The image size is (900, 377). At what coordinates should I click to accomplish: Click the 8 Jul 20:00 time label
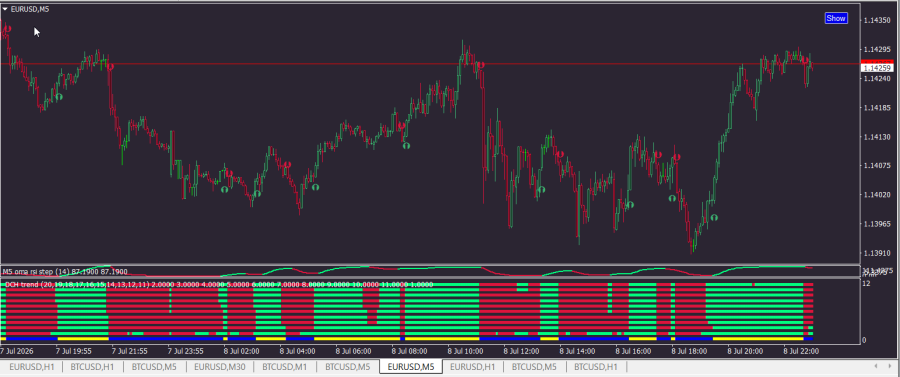(745, 350)
